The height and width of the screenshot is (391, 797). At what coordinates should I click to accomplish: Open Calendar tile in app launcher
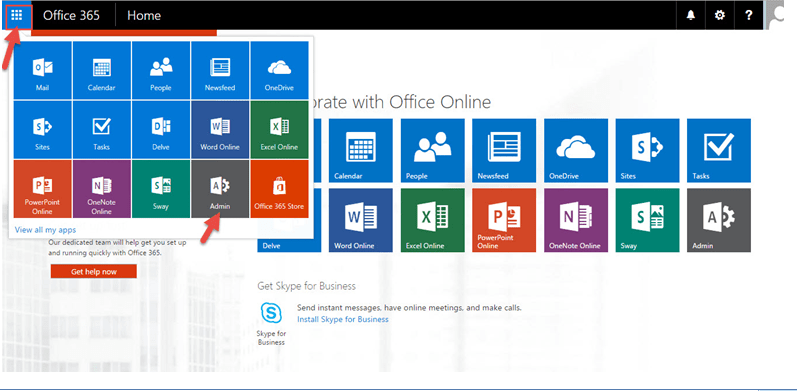click(102, 70)
